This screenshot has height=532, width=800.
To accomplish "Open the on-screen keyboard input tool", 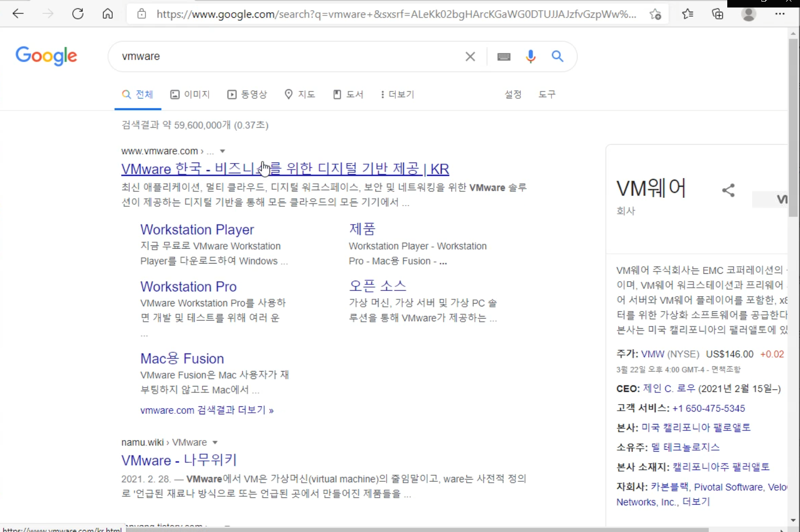I will (504, 57).
